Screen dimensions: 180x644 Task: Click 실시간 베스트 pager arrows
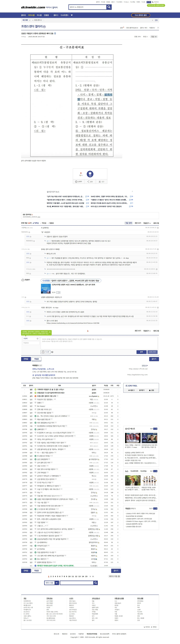coord(155,429)
